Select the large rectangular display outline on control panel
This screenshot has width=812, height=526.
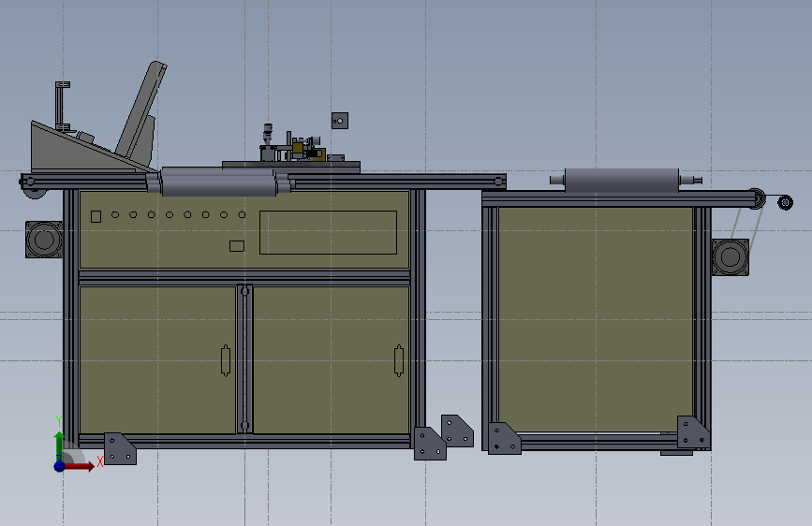[x=329, y=232]
